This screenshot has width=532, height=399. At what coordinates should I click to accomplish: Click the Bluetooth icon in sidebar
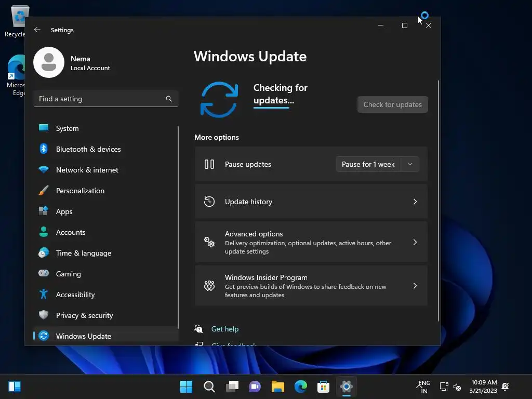(44, 149)
